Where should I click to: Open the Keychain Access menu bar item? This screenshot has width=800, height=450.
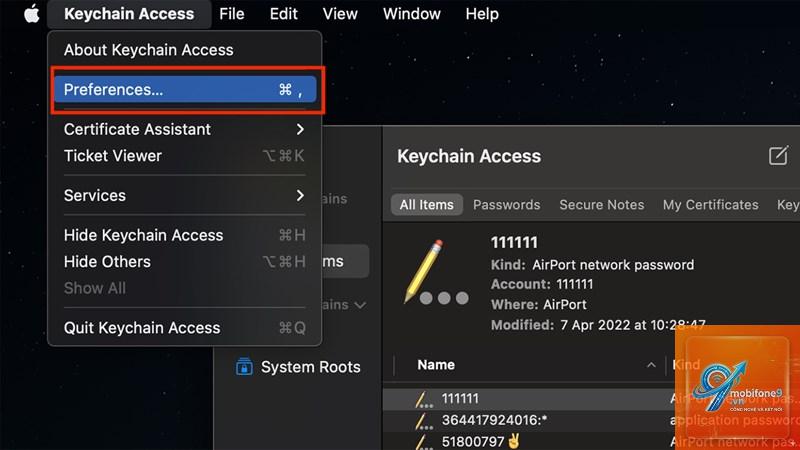click(129, 14)
